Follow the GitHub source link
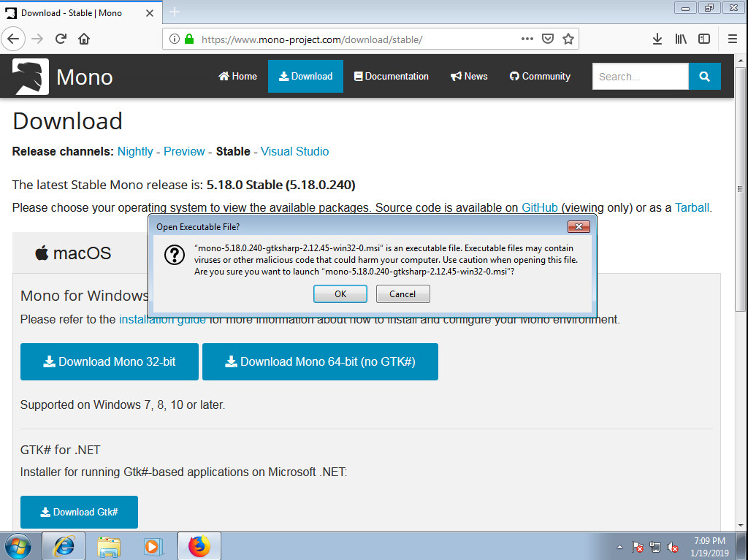Screen dimensions: 748x560 [x=540, y=207]
